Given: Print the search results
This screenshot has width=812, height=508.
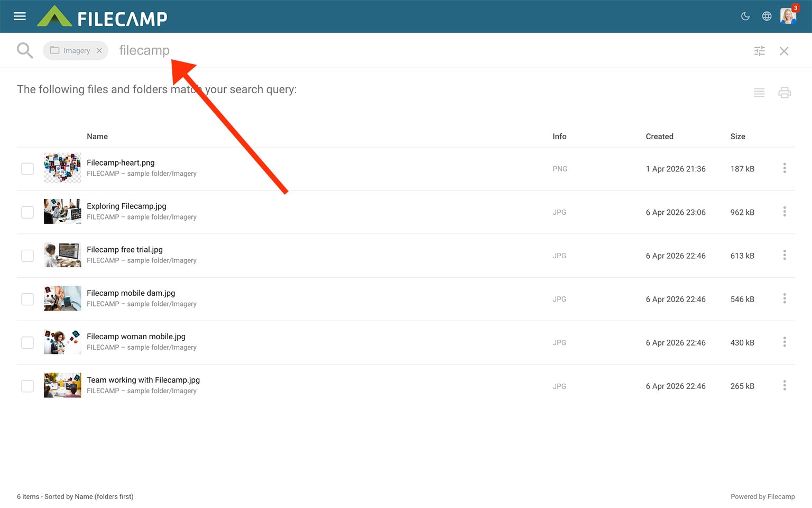Looking at the screenshot, I should click(785, 93).
